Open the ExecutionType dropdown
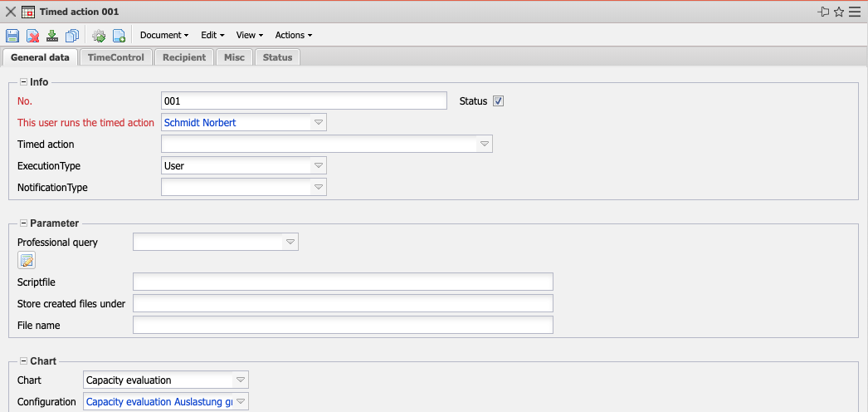The height and width of the screenshot is (412, 868). 318,166
